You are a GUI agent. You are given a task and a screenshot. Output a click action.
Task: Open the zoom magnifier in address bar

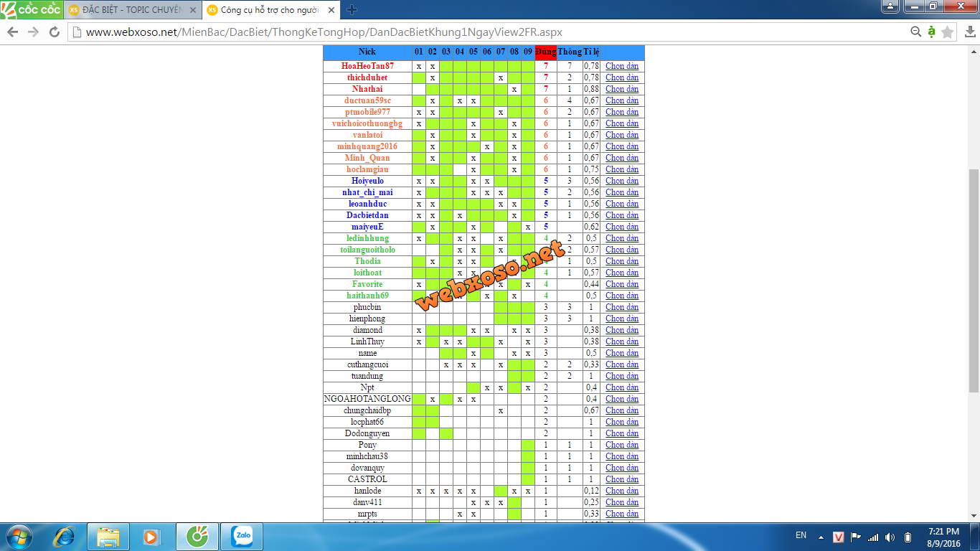pyautogui.click(x=915, y=32)
